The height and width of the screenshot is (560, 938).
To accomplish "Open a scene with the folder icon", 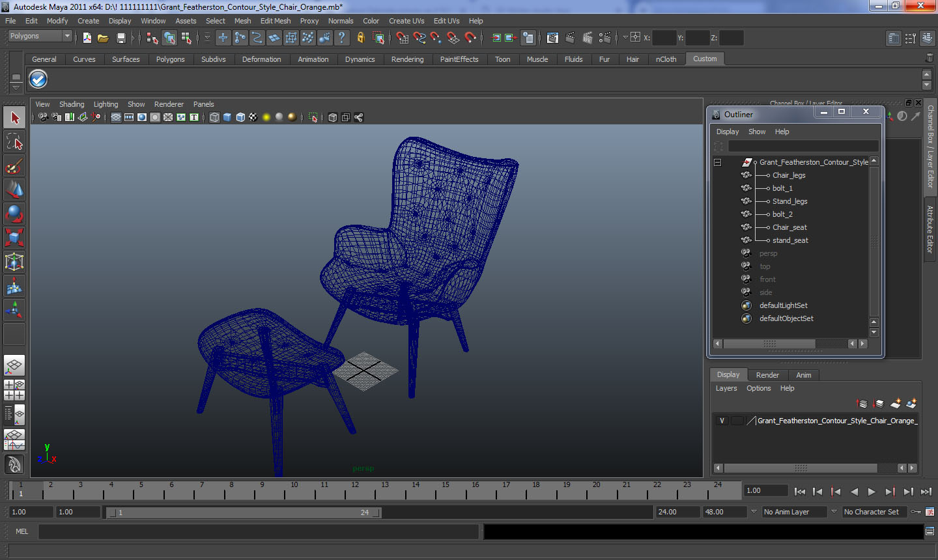I will [x=103, y=38].
